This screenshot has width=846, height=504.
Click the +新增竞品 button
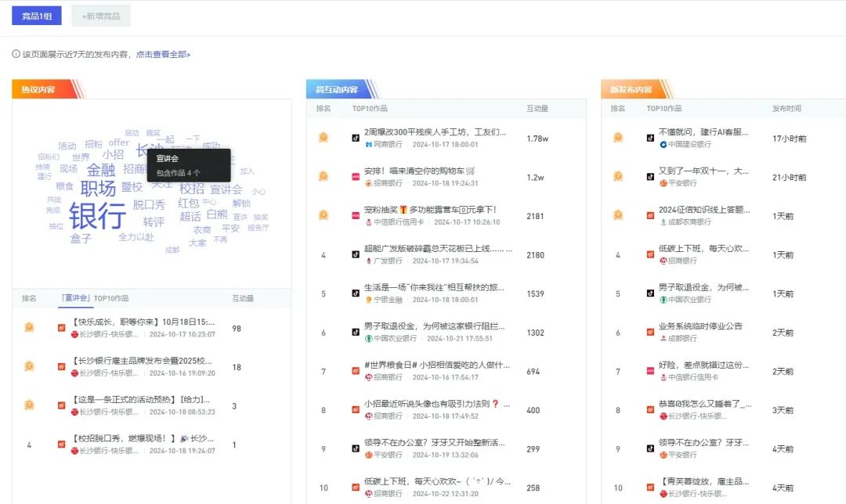click(x=101, y=16)
